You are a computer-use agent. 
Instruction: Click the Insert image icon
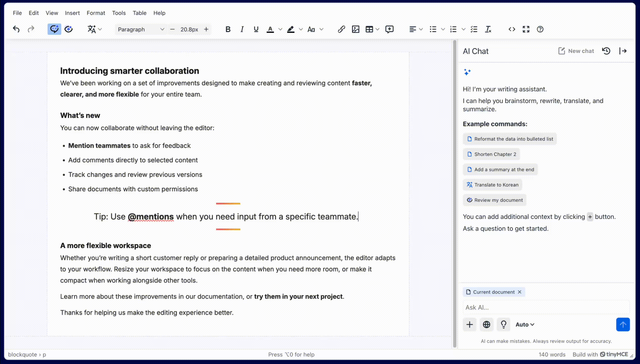[355, 29]
